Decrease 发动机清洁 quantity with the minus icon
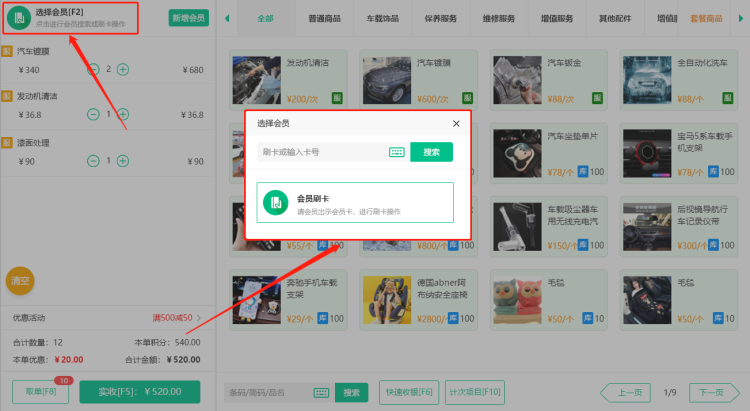This screenshot has height=411, width=750. [x=93, y=115]
